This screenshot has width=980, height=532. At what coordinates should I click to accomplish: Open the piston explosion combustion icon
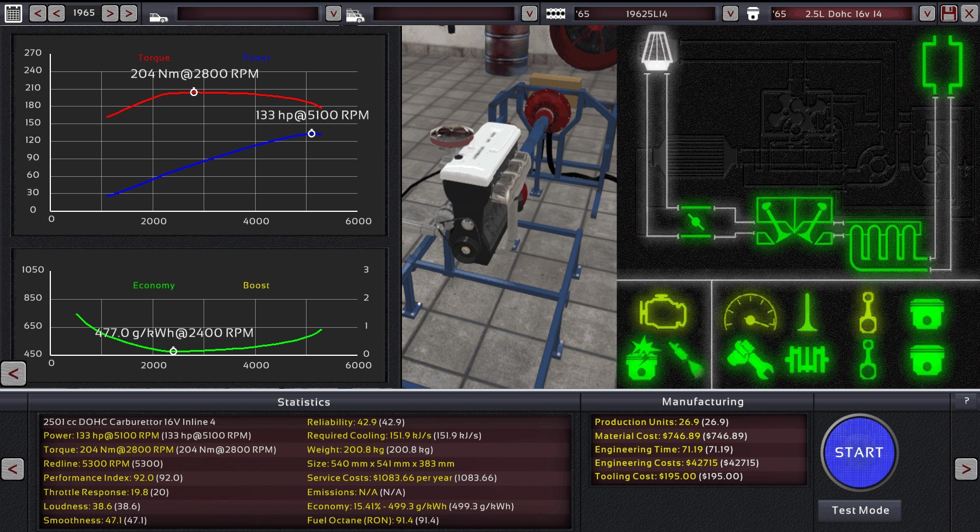pyautogui.click(x=642, y=358)
